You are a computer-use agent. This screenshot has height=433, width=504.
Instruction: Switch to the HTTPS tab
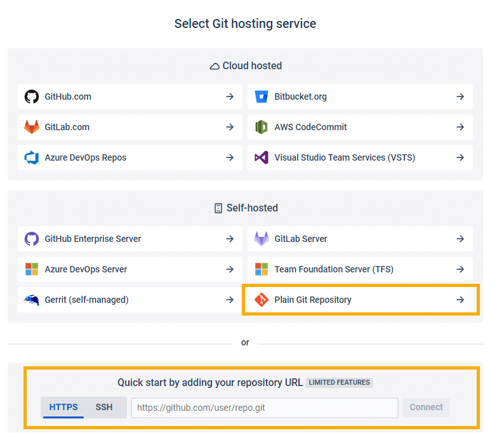pyautogui.click(x=63, y=408)
